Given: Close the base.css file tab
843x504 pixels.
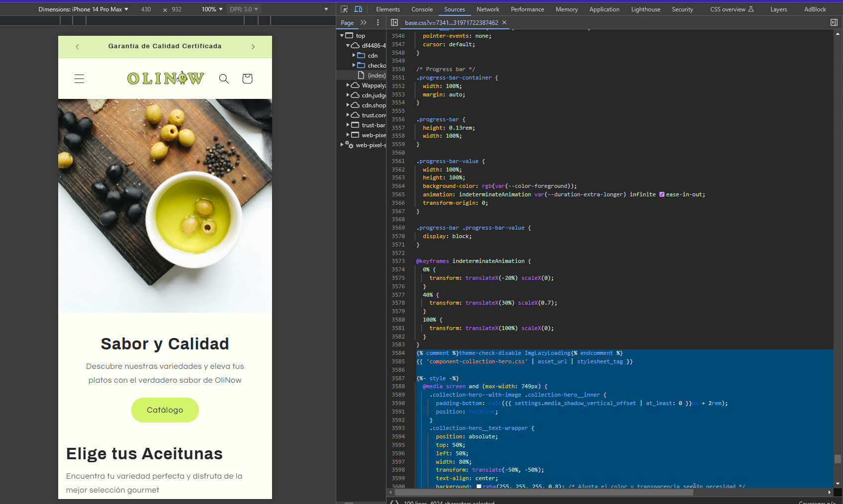Looking at the screenshot, I should click(x=504, y=22).
